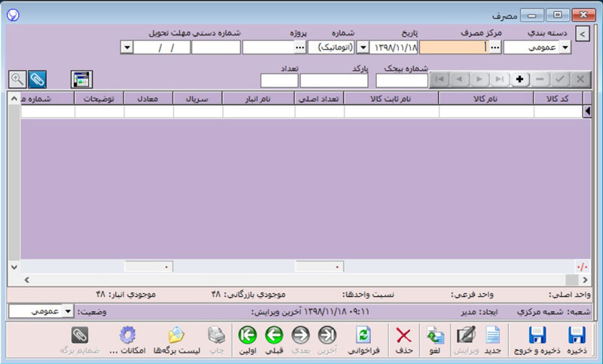
Task: Click the grid's horizontal scrollbar
Action: pos(301,280)
